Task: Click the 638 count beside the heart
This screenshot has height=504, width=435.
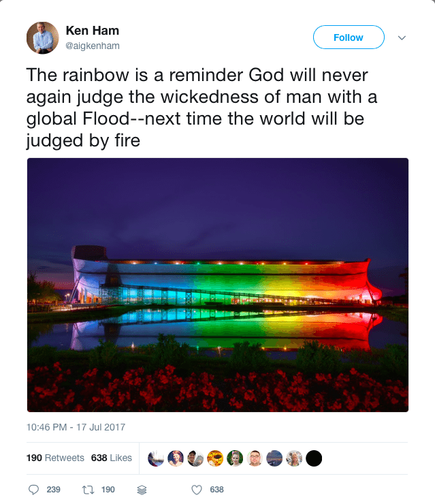Action: [217, 490]
